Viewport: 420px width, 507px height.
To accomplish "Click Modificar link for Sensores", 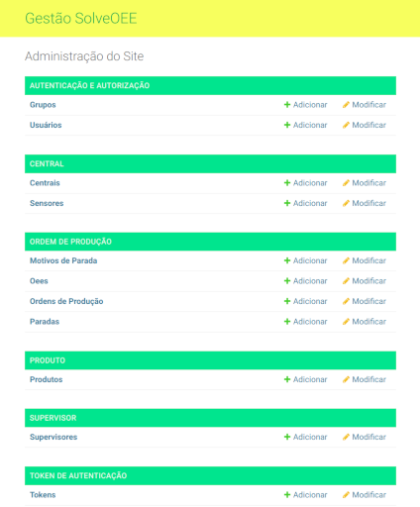I will point(368,203).
